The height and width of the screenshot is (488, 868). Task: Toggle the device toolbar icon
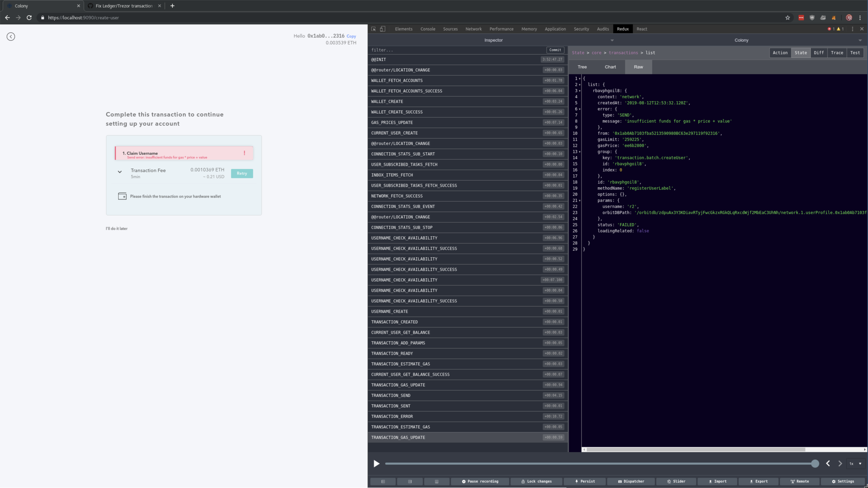click(383, 29)
